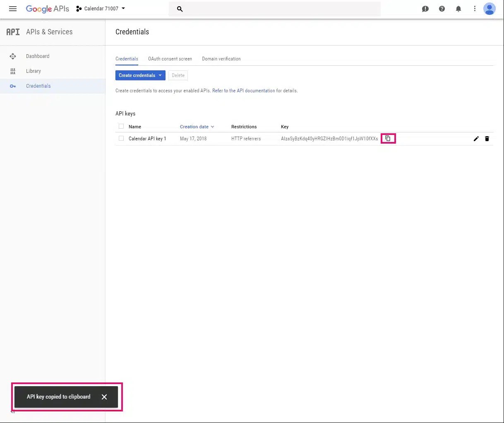Dismiss the API key copied notification
This screenshot has width=504, height=423.
[x=104, y=397]
